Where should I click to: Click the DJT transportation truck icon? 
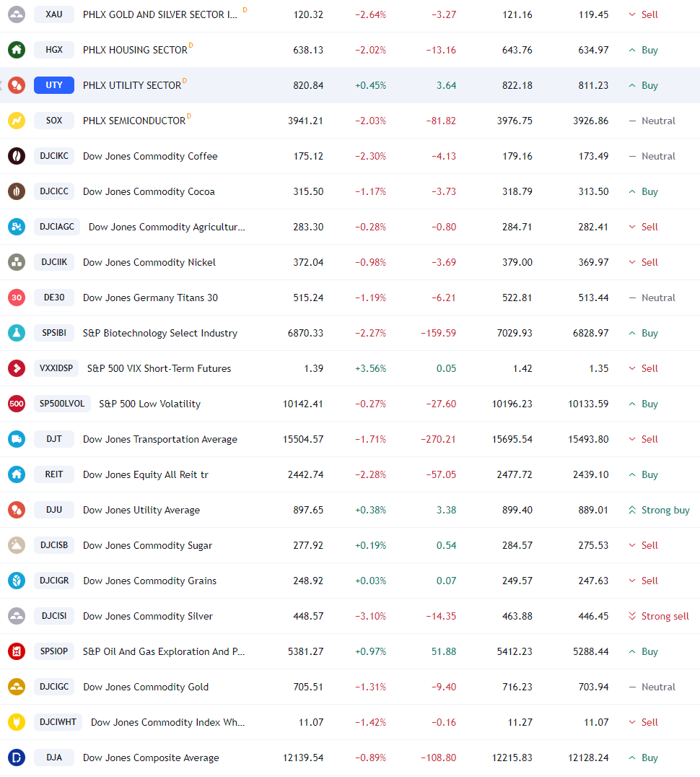click(x=17, y=439)
